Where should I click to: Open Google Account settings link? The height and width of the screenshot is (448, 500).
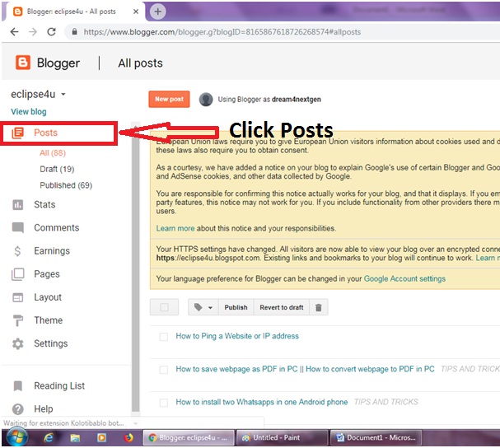(404, 278)
